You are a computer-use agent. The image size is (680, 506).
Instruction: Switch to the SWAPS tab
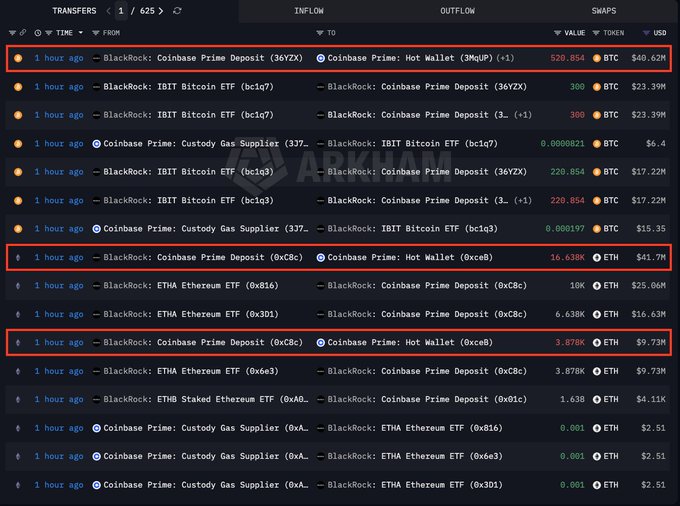[x=604, y=11]
